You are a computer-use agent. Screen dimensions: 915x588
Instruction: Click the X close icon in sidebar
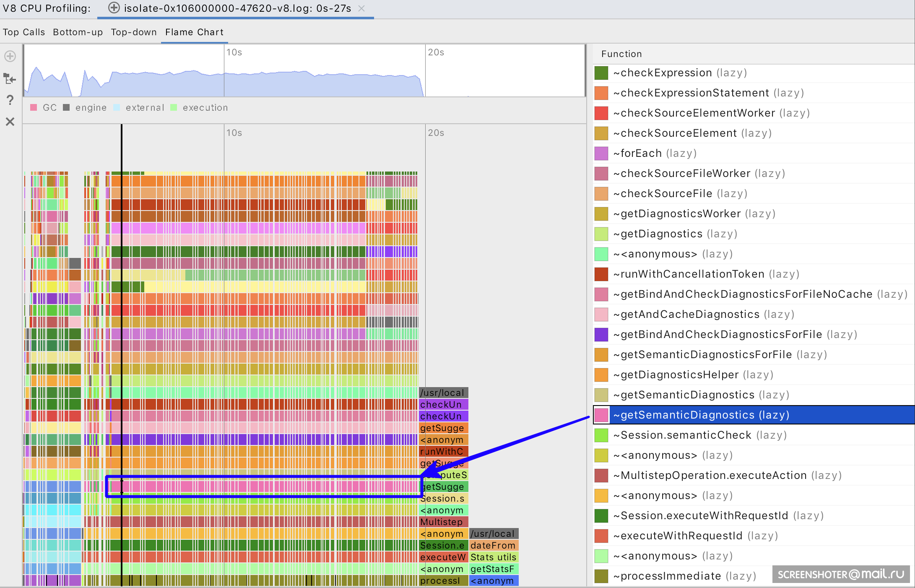(x=10, y=122)
